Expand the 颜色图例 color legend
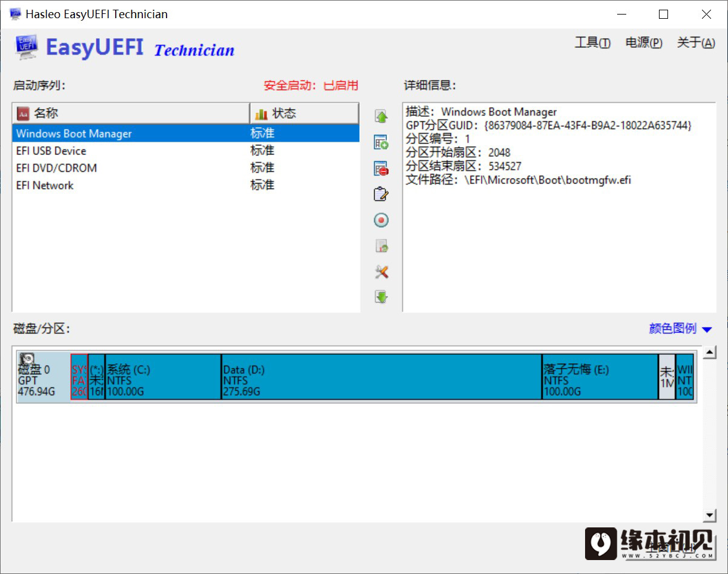728x574 pixels. 680,329
